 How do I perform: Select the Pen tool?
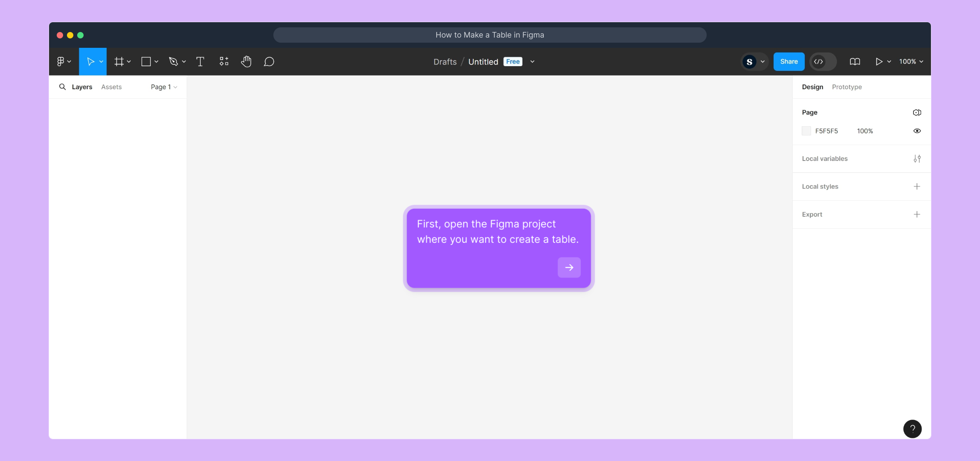[173, 61]
